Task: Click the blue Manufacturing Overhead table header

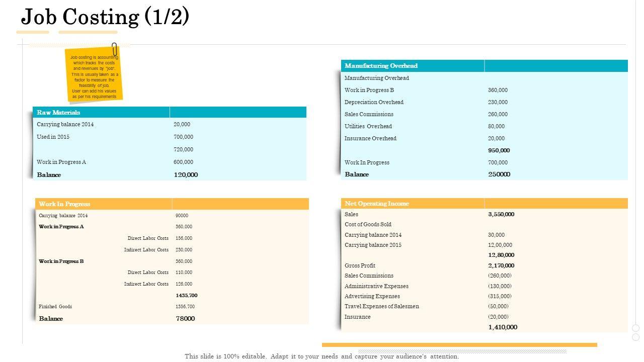Action: 485,66
